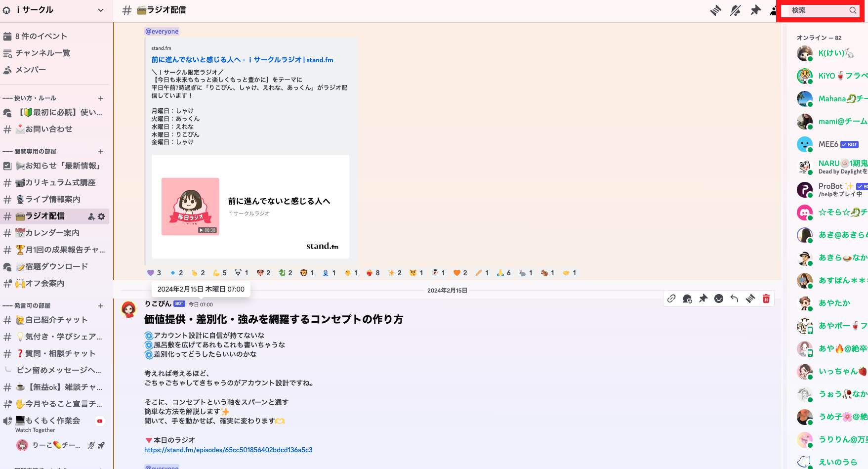This screenshot has width=868, height=469.
Task: Open the YouTube Watch Together icon on もくもく作業室
Action: point(99,421)
